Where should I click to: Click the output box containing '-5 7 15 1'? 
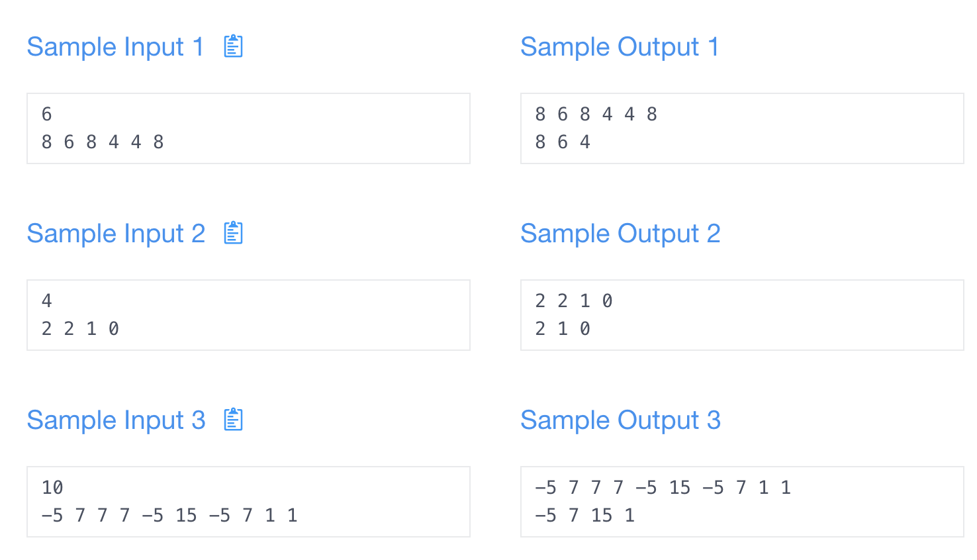click(x=741, y=501)
